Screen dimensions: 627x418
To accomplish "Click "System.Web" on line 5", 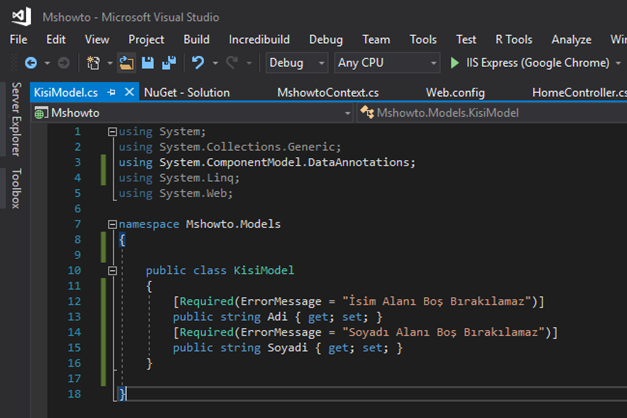I will (x=193, y=193).
